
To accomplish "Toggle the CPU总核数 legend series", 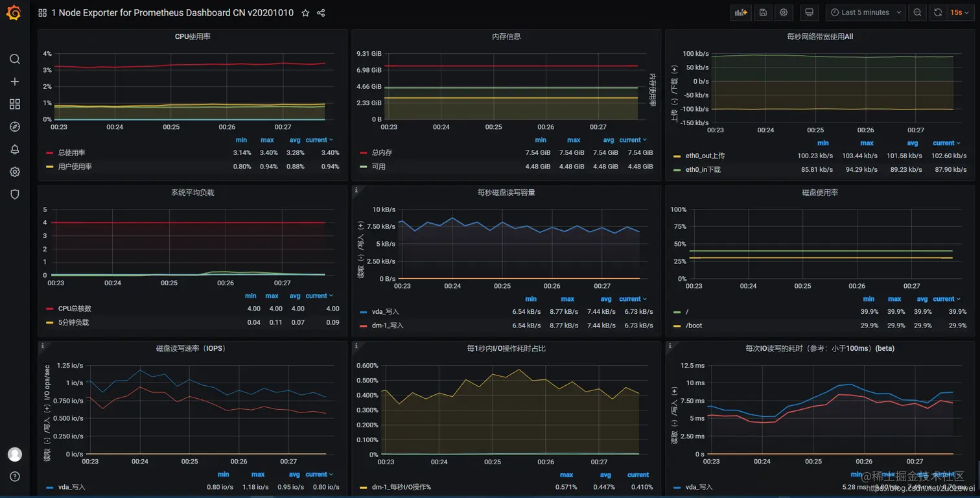I will [x=75, y=309].
